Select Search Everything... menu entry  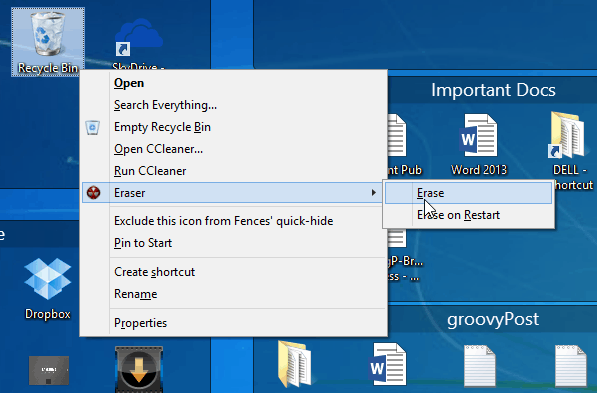click(234, 105)
